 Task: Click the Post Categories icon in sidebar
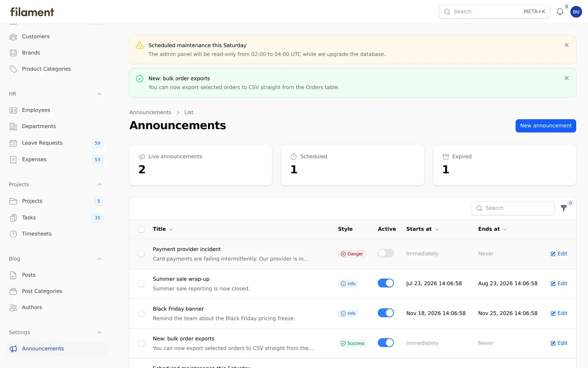pos(13,291)
